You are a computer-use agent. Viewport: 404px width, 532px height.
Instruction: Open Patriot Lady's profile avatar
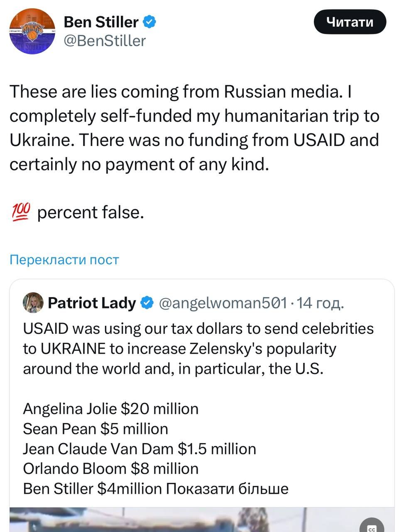[x=33, y=303]
